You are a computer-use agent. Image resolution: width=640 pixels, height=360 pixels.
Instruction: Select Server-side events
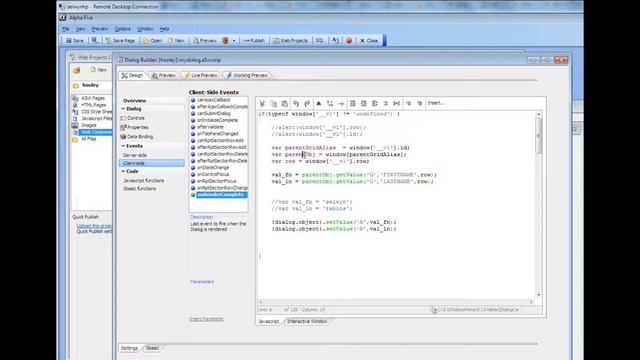click(135, 155)
